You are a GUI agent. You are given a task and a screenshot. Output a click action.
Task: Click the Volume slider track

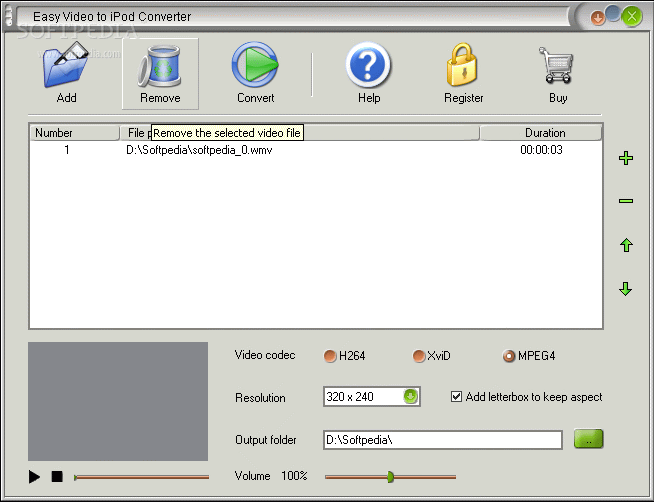[390, 477]
